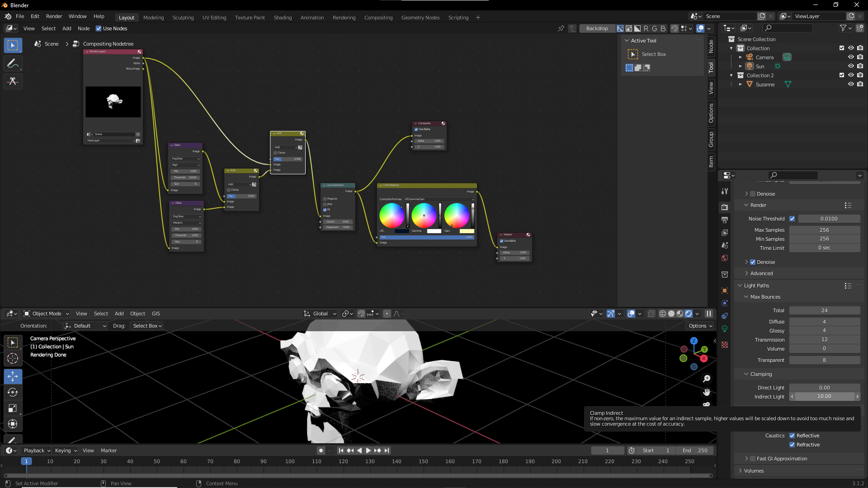Select the Links Cut tool
Screen dimensions: 868x488
coord(13,81)
